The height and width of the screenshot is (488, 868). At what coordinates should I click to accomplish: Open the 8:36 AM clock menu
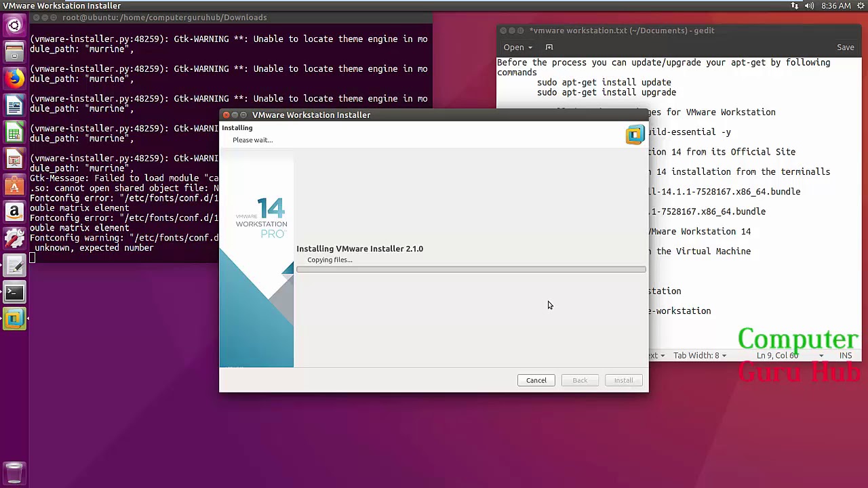tap(835, 5)
